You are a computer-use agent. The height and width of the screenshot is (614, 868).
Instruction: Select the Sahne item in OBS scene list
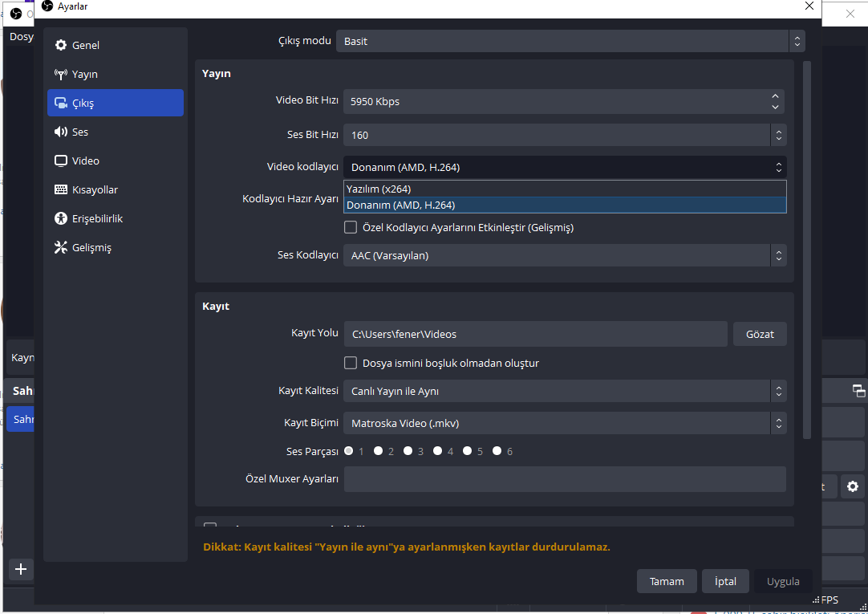click(21, 419)
